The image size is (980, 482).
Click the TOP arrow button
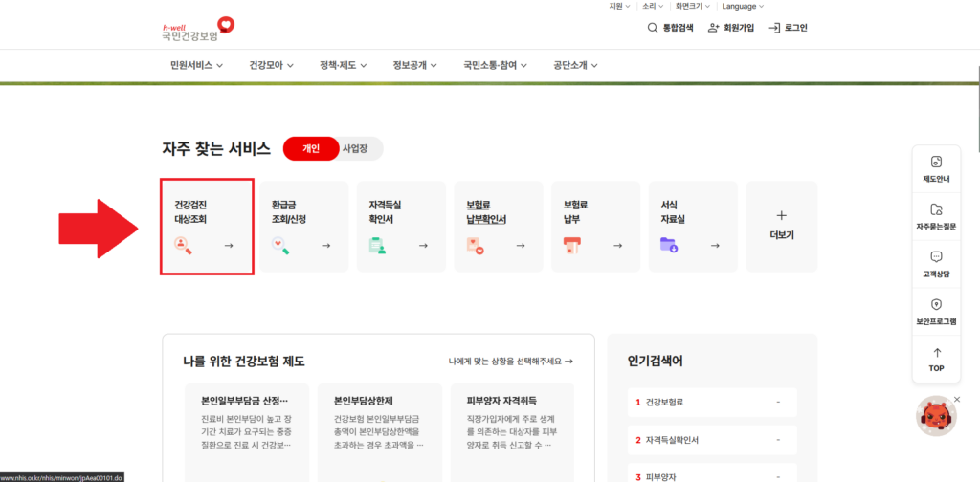(x=936, y=359)
